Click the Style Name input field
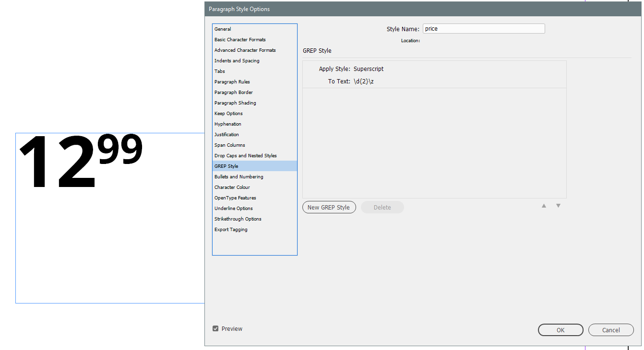 (483, 29)
